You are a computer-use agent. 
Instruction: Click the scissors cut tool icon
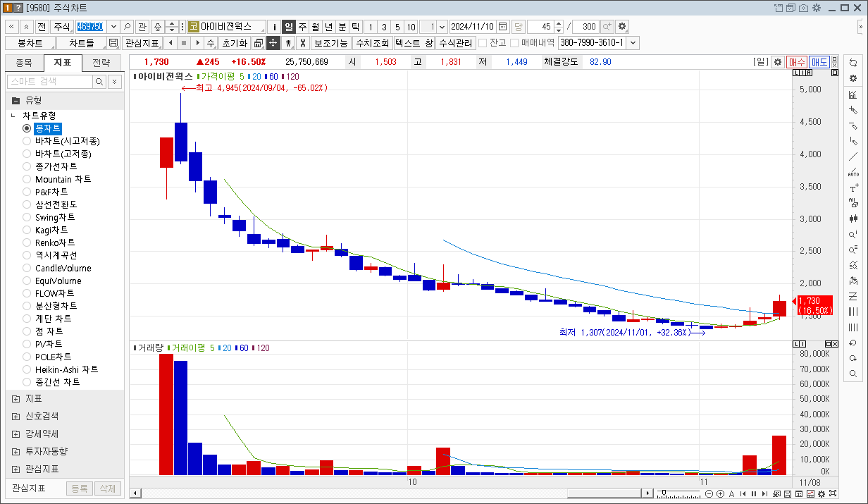[302, 43]
